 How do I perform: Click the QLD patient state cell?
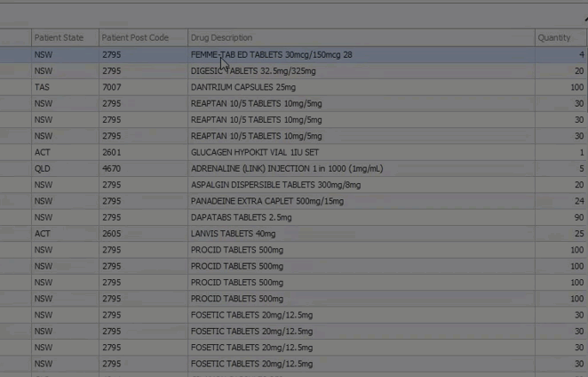click(65, 169)
